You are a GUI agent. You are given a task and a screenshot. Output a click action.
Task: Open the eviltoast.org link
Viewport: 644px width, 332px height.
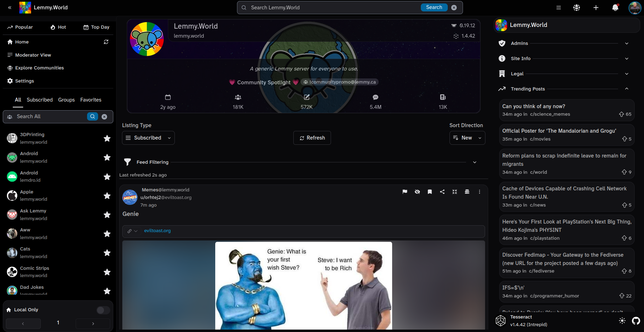pos(157,231)
